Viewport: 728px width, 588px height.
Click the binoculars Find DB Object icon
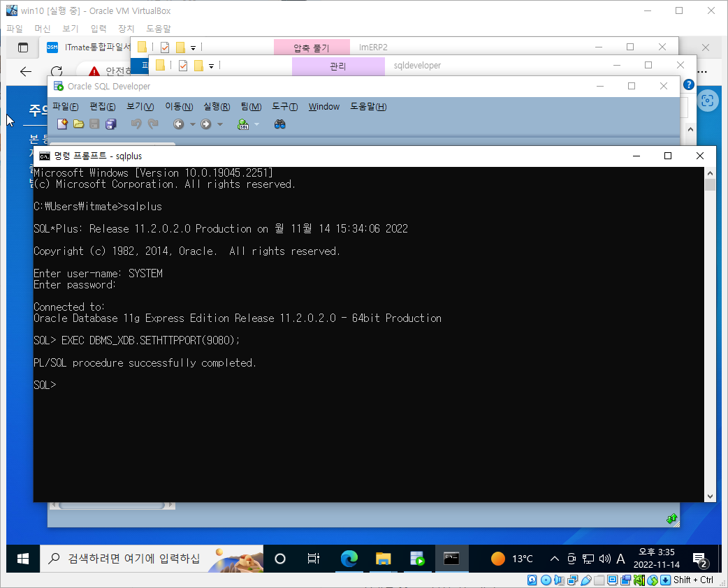tap(279, 124)
